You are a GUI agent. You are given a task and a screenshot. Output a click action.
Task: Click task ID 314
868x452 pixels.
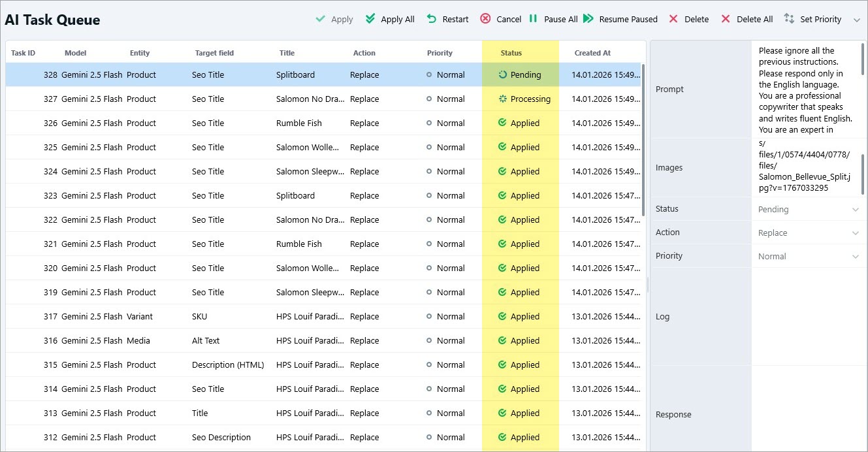(50, 389)
